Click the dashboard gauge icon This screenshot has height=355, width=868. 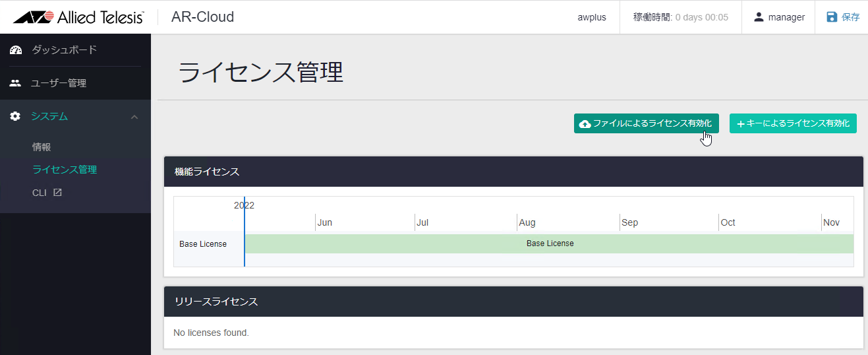point(16,50)
